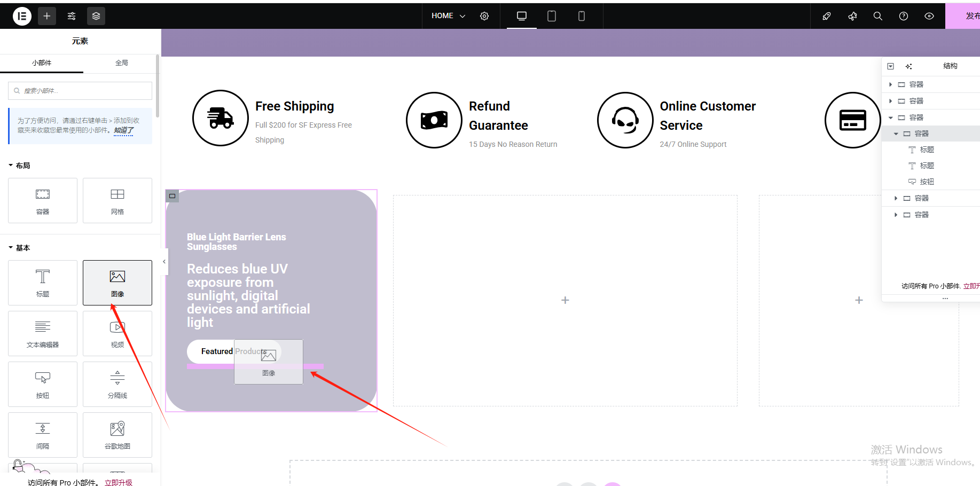
Task: Switch to mobile view mode
Action: 582,16
